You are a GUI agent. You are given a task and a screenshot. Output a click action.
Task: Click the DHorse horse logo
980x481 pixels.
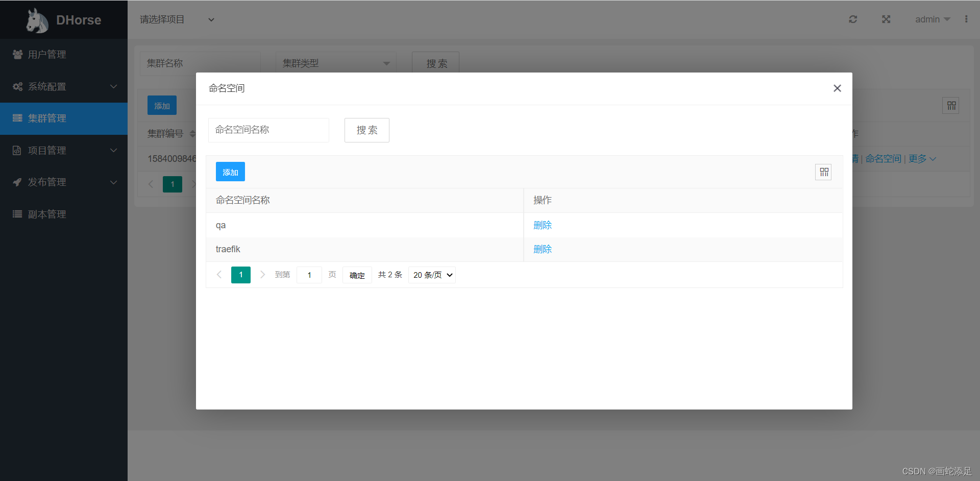click(x=37, y=20)
